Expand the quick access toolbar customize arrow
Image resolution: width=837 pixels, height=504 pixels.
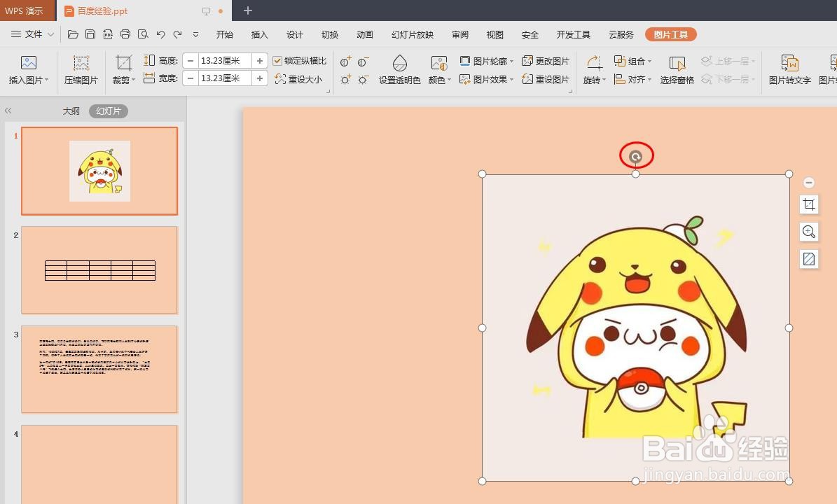coord(196,35)
